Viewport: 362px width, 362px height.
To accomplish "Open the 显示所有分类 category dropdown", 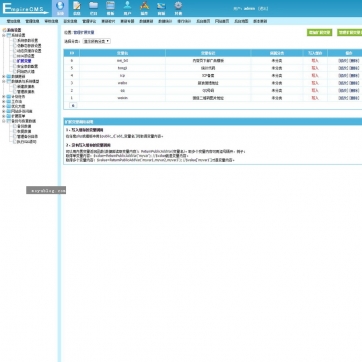I will 97,41.
